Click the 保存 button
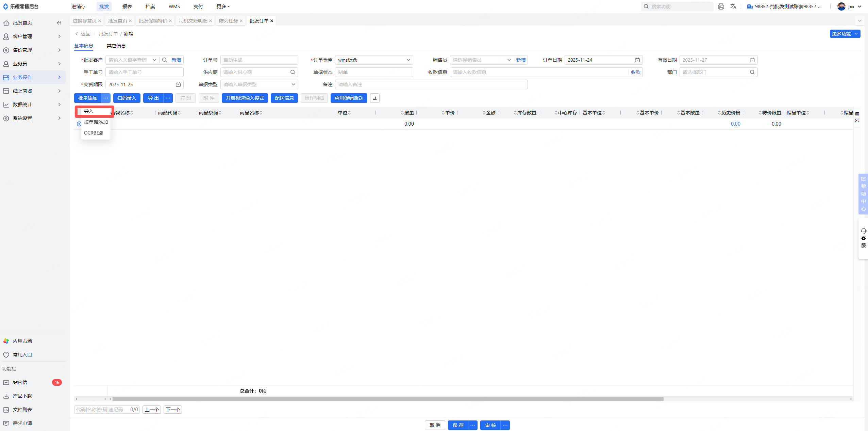868x431 pixels. coord(458,425)
